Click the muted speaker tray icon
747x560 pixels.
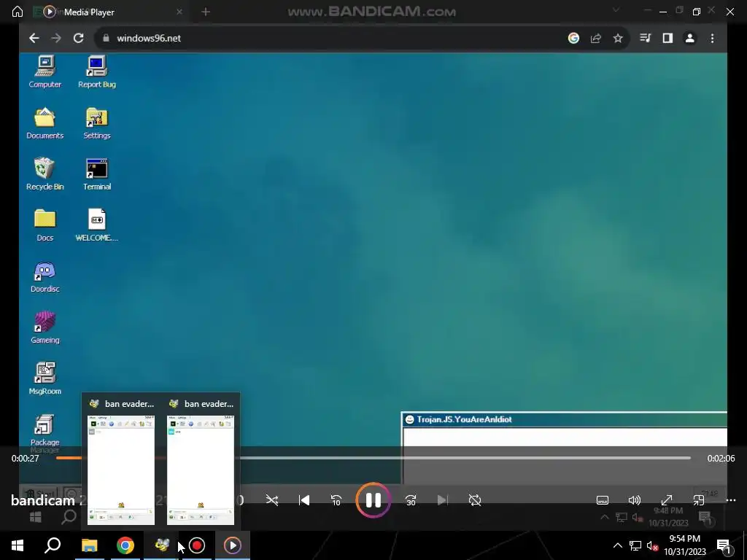[x=652, y=545]
